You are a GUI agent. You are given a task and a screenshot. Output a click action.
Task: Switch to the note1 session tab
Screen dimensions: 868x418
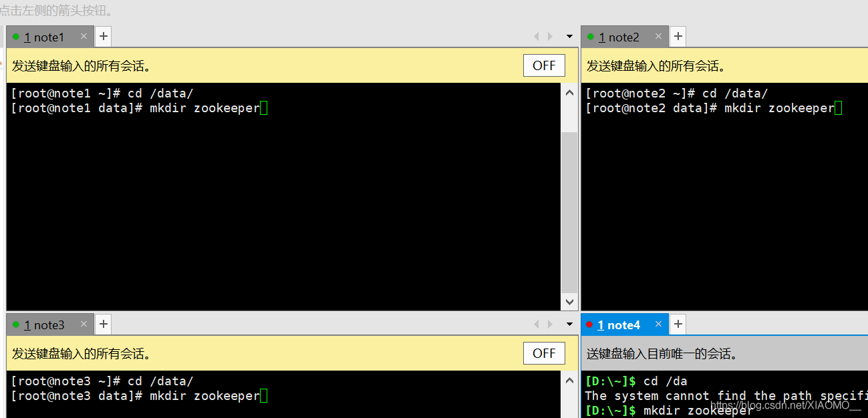[50, 37]
